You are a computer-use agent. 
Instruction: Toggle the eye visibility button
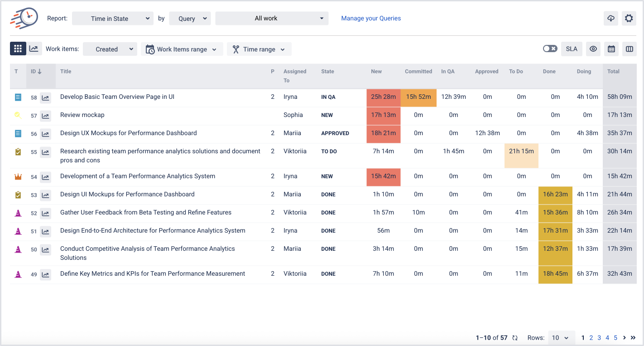point(593,49)
